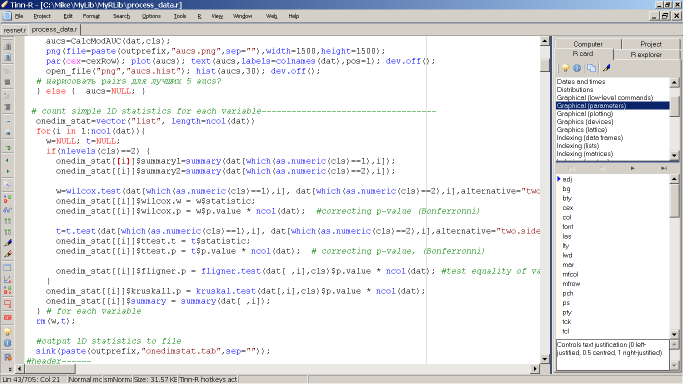Select 'Distributions' in R card list
The height and width of the screenshot is (384, 683).
pos(612,90)
